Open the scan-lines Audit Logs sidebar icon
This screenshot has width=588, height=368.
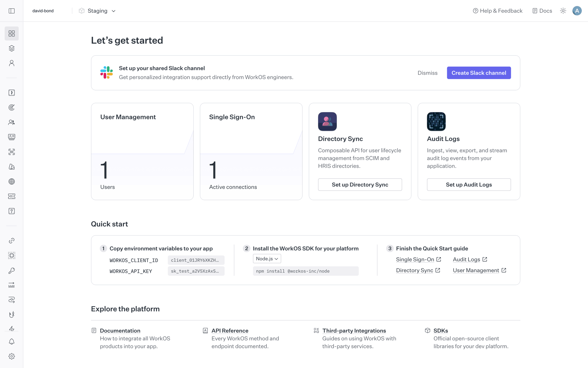pos(12,152)
